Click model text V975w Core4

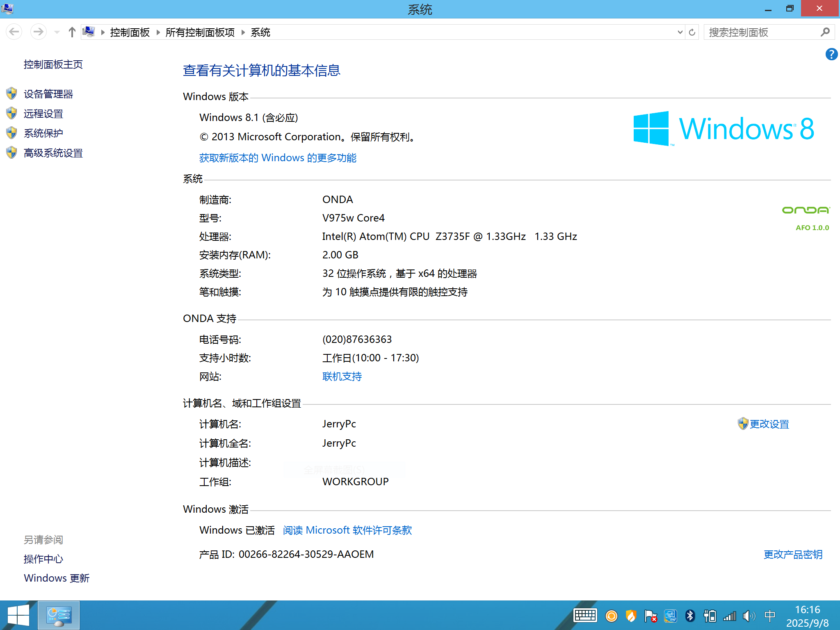tap(353, 218)
